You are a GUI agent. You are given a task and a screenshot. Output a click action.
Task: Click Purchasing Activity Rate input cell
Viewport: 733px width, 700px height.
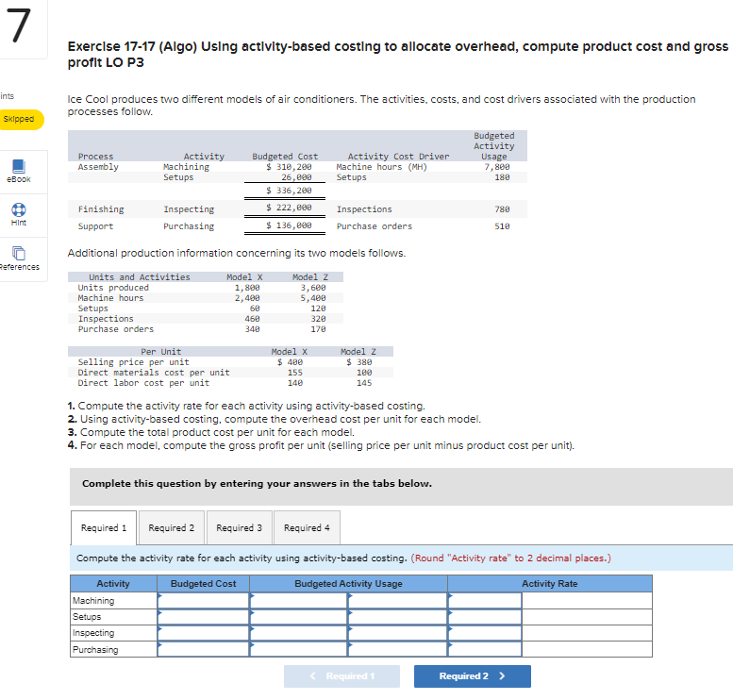coord(485,649)
